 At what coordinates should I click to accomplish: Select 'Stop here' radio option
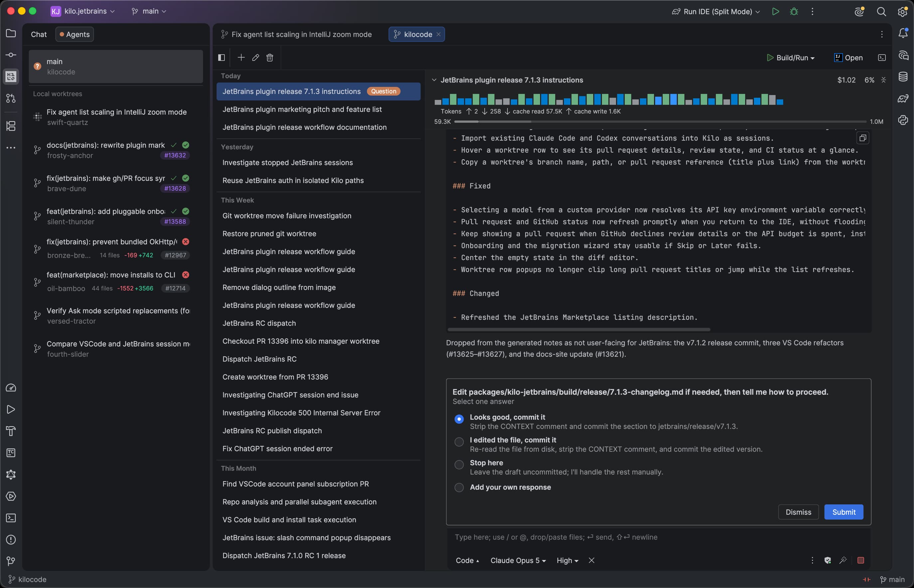[459, 465]
